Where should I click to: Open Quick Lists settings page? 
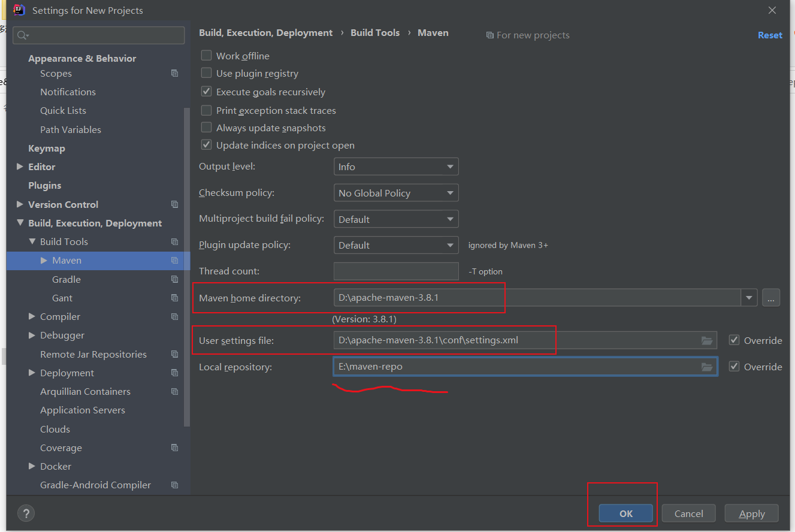click(x=63, y=110)
